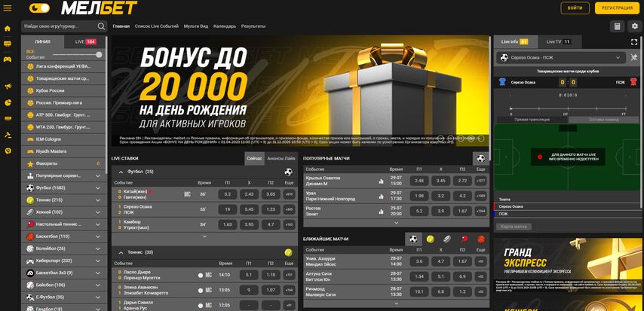Screen dimensions: 644x311
Task: Select the LIVE 184 tab
Action: coord(85,41)
